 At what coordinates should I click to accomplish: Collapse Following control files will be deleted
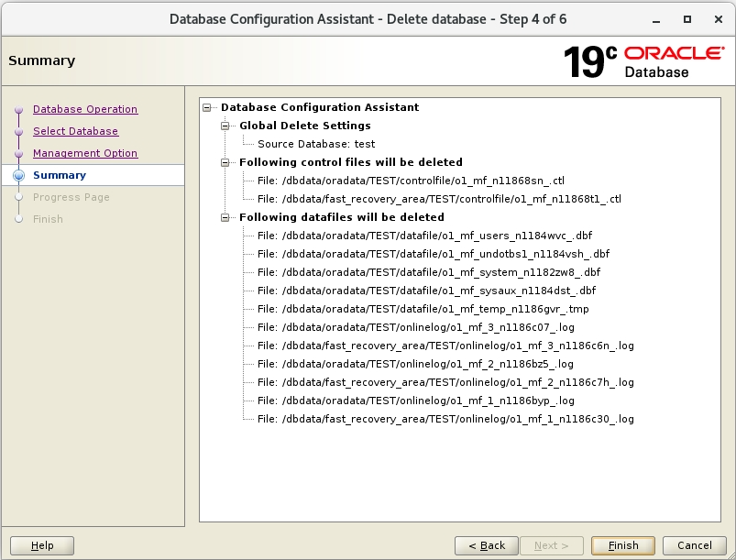tap(225, 162)
